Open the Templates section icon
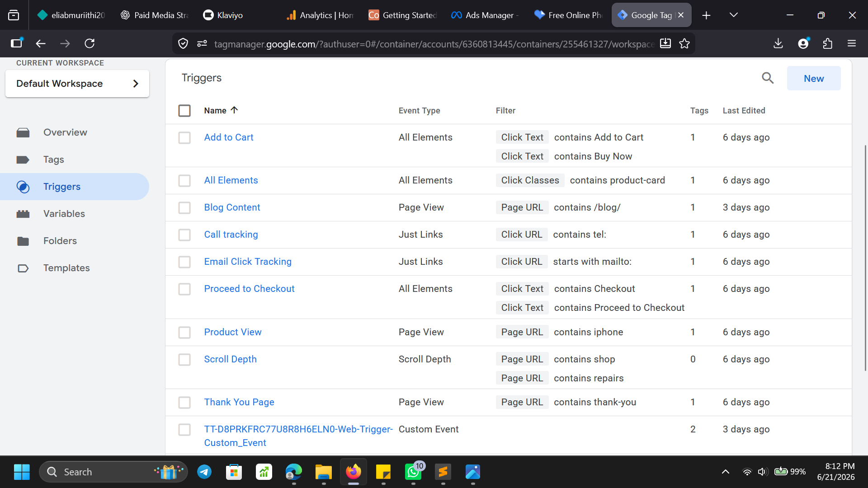868x488 pixels. click(x=23, y=268)
